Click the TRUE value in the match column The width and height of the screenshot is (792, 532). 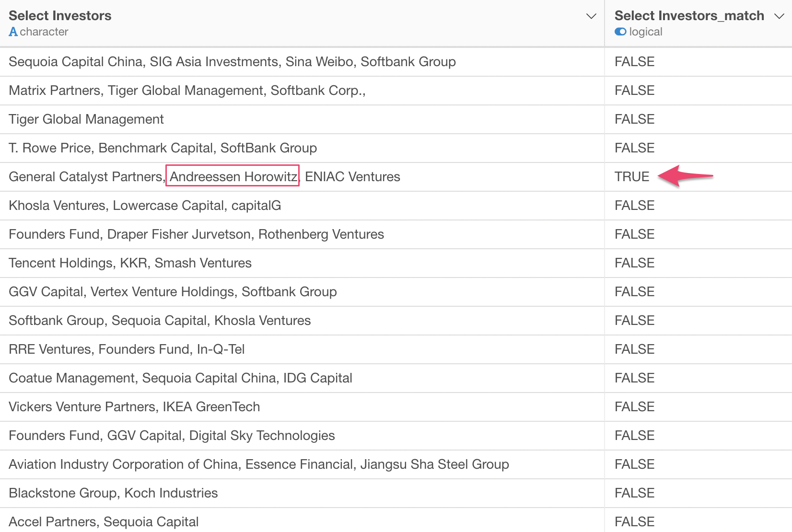pos(632,177)
